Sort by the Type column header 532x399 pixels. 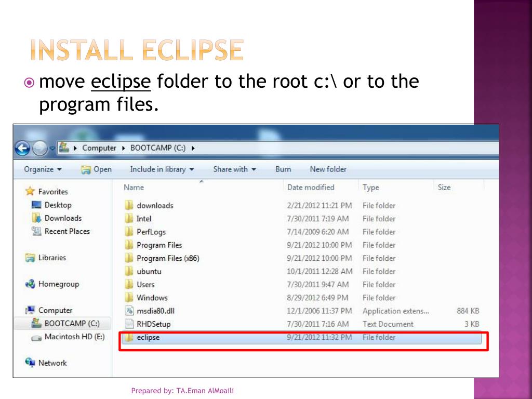coord(371,188)
